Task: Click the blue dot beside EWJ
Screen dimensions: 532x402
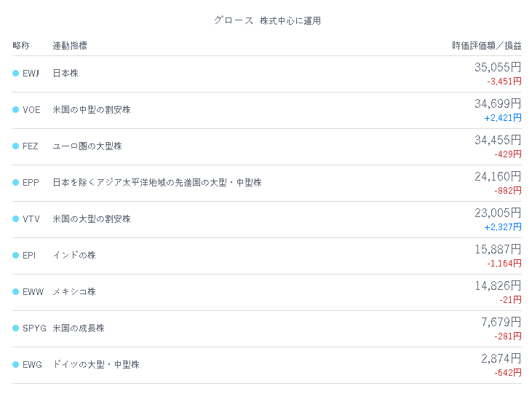Action: click(15, 74)
